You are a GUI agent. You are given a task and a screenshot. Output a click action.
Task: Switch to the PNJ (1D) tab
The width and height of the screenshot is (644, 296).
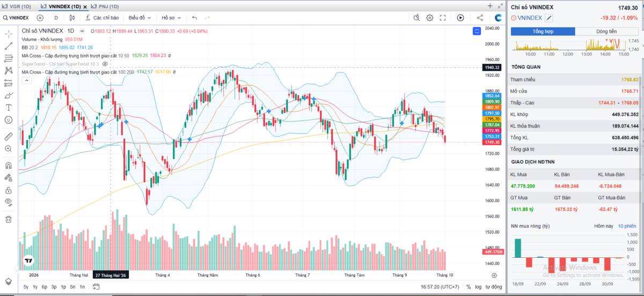[105, 6]
